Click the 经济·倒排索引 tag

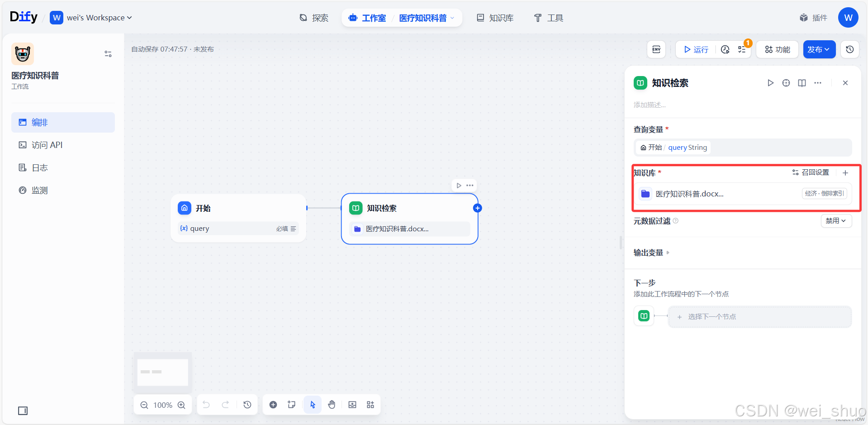825,193
